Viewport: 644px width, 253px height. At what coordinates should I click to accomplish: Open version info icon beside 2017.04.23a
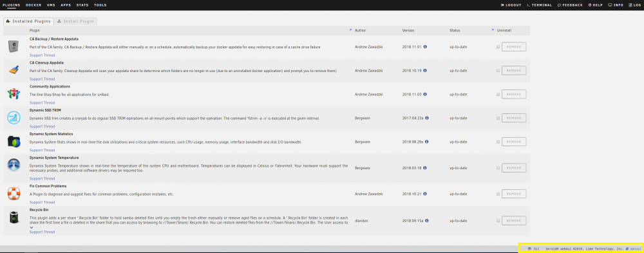tap(427, 118)
